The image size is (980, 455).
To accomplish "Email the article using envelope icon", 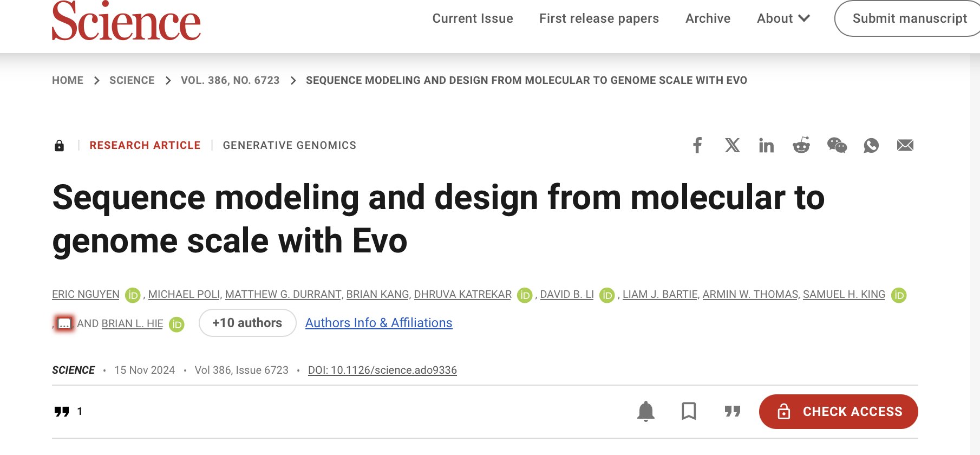I will tap(905, 145).
